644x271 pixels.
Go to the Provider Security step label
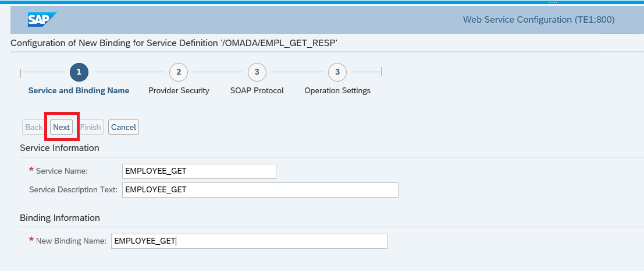coord(179,90)
